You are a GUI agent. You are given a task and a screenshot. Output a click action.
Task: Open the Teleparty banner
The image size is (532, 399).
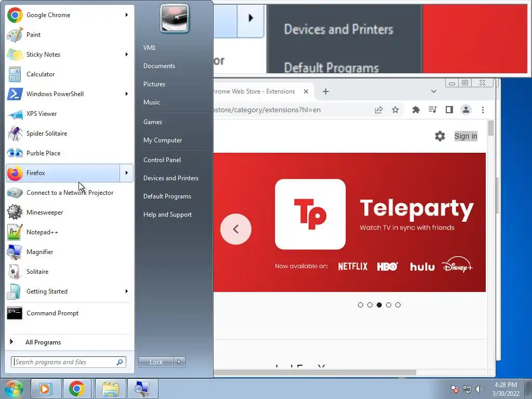[x=350, y=222]
